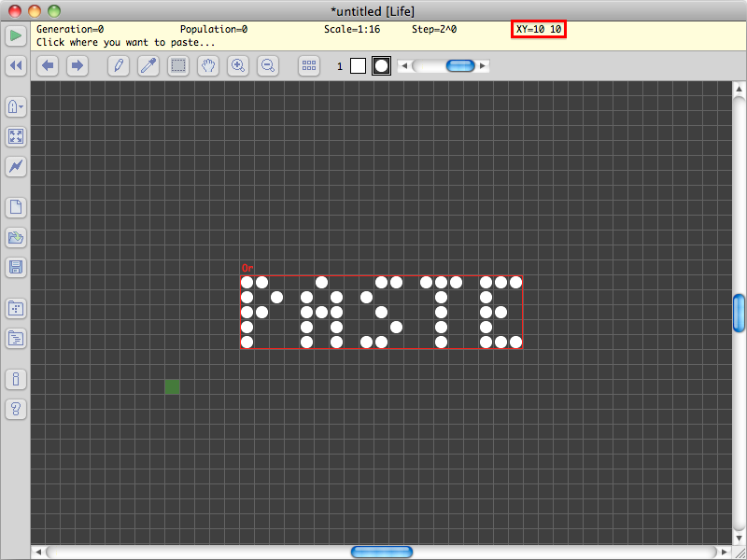This screenshot has height=560, width=747.
Task: Open Golly help
Action: (x=16, y=409)
